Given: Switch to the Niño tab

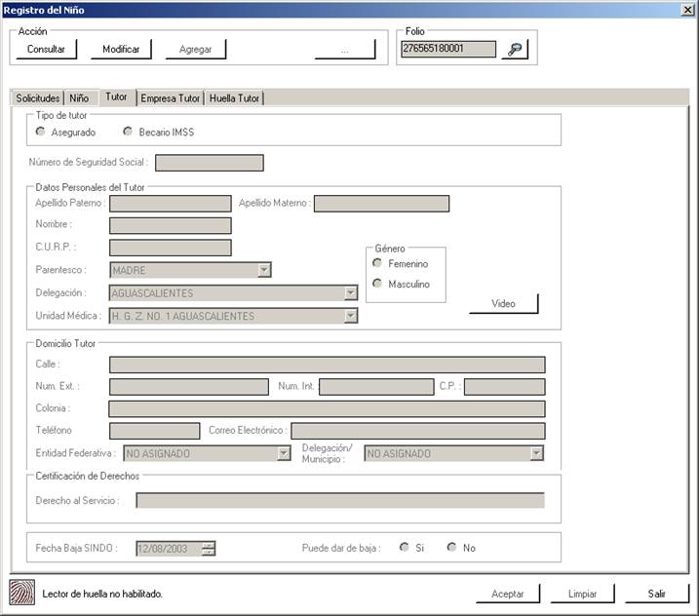Looking at the screenshot, I should (79, 98).
